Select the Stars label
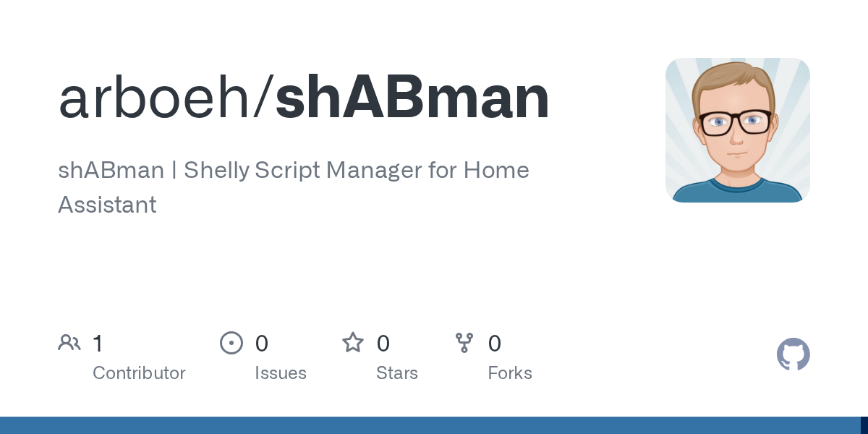 pyautogui.click(x=397, y=373)
